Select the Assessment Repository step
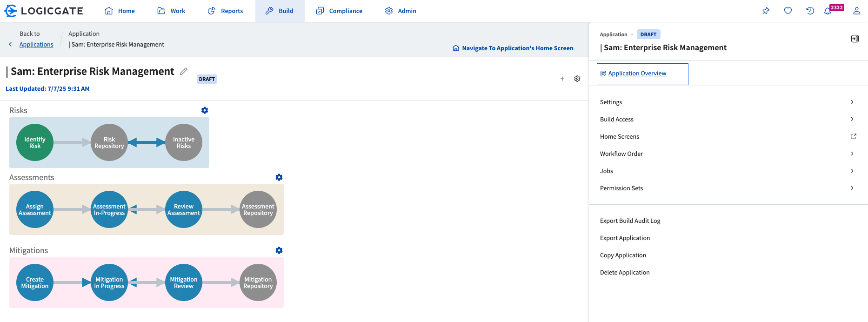 258,209
